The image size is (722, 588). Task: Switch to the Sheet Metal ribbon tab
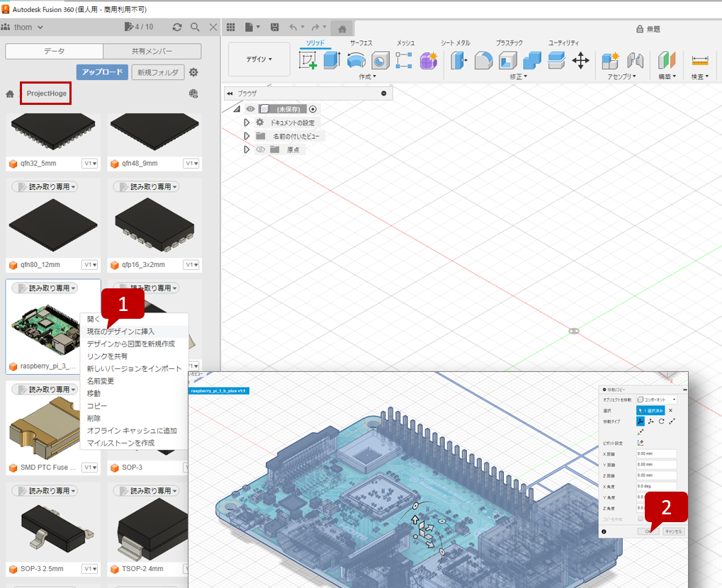coord(456,43)
